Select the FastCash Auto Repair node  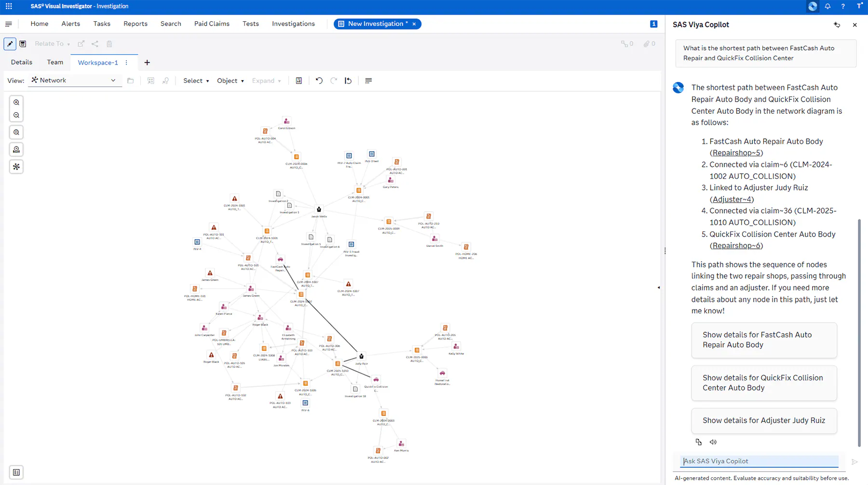pyautogui.click(x=280, y=259)
